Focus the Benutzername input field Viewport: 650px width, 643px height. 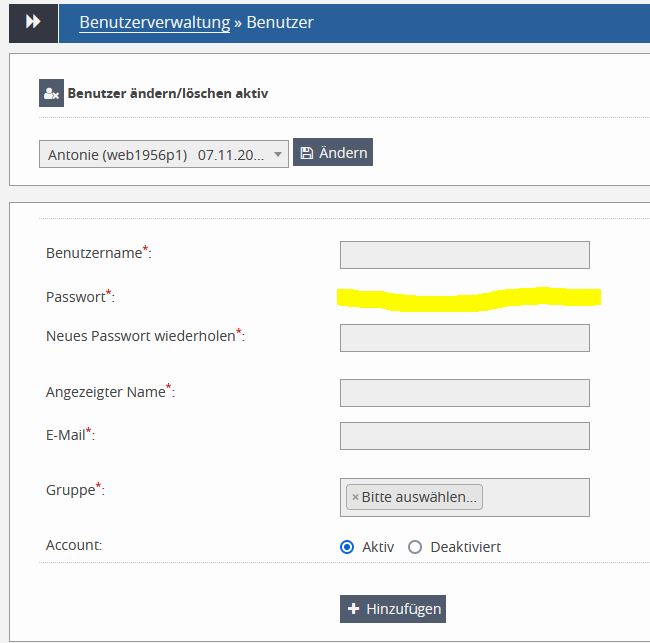(x=465, y=255)
